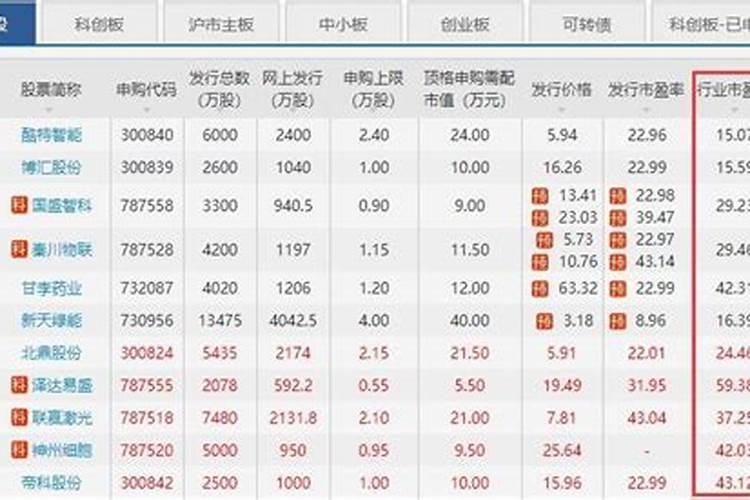Image resolution: width=750 pixels, height=500 pixels.
Task: Sort by the 发行市盈率 column arrow
Action: point(646,110)
